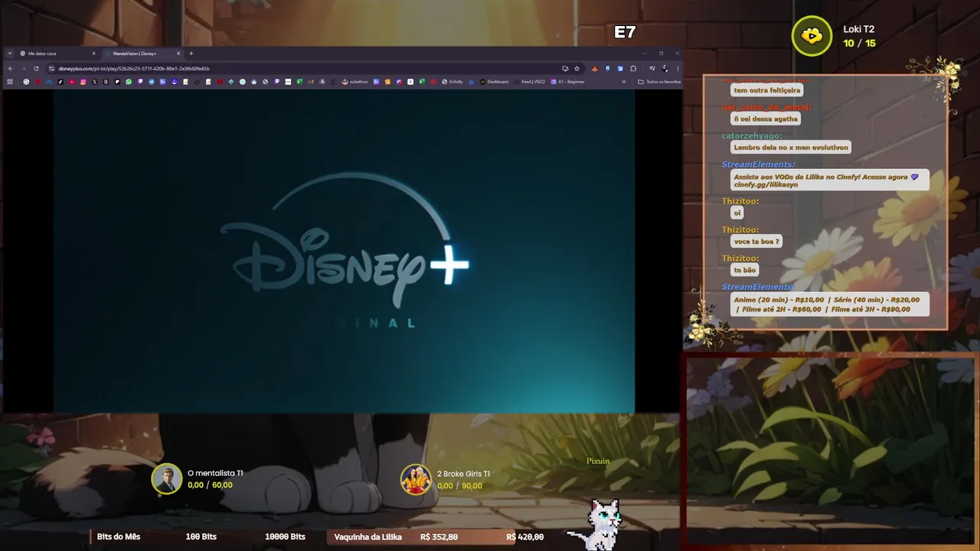Click the 'E7' episode label
The height and width of the screenshot is (551, 980).
(x=625, y=32)
